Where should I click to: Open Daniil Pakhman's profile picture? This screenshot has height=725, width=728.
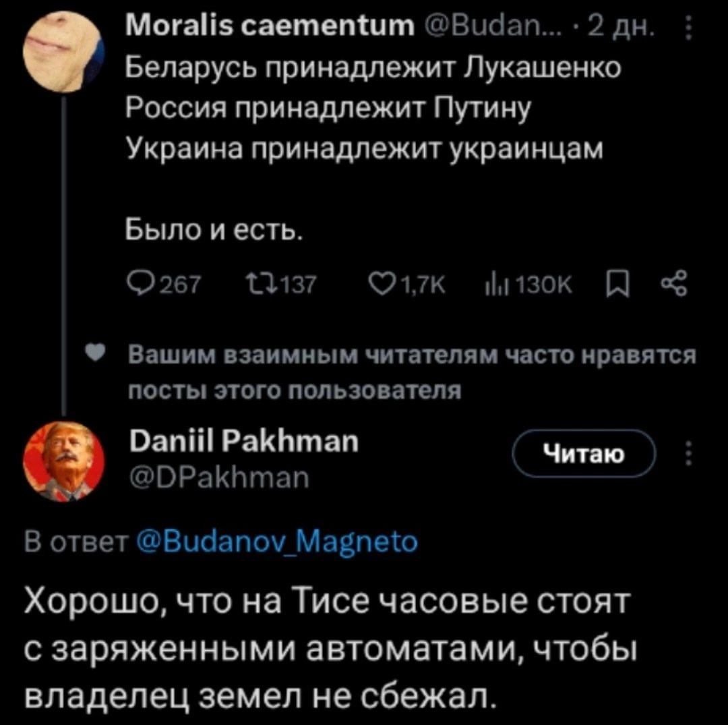[64, 461]
